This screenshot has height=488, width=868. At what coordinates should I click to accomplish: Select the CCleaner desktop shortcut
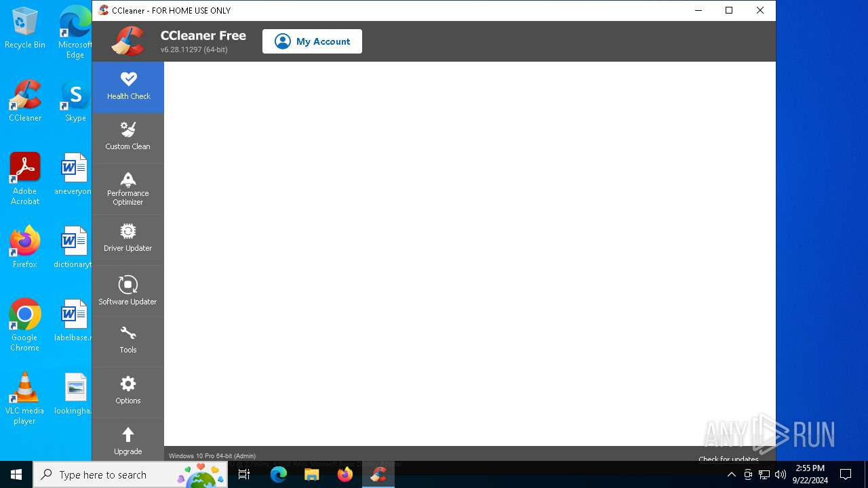pyautogui.click(x=25, y=102)
